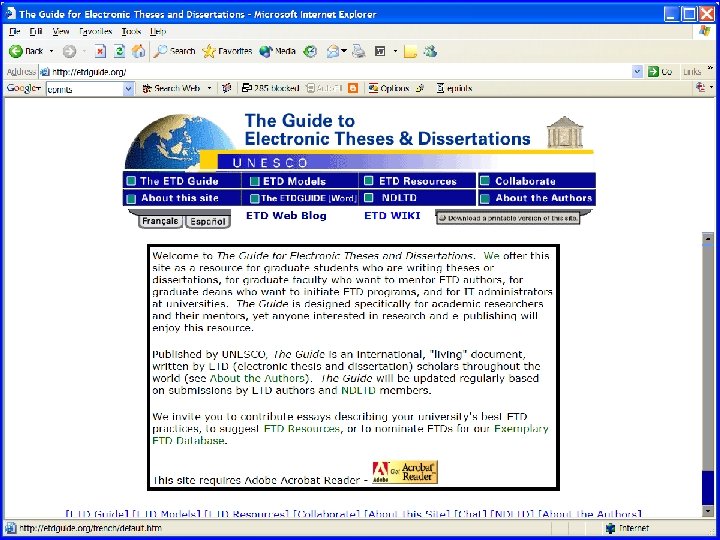This screenshot has height=540, width=720.
Task: Expand the Address bar dropdown arrow
Action: point(637,72)
